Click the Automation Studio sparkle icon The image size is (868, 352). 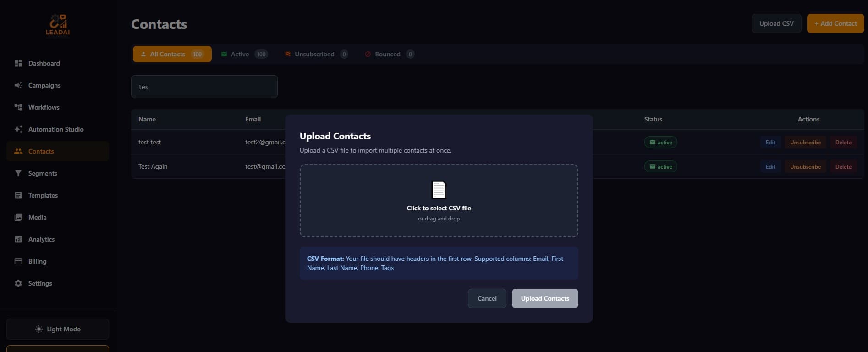click(x=18, y=129)
